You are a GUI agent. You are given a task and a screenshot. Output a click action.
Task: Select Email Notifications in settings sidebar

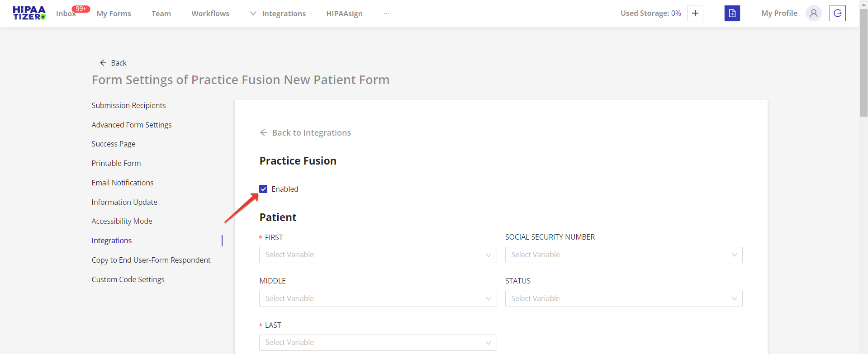[123, 183]
